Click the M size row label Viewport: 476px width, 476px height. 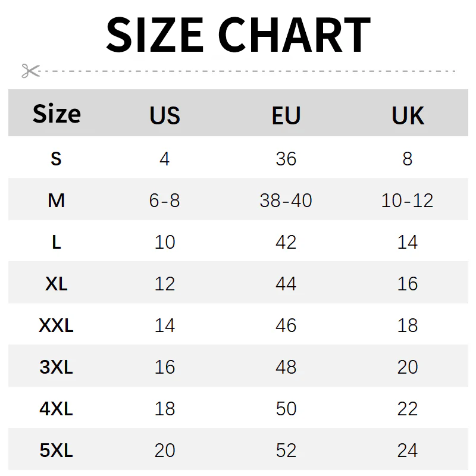(56, 201)
